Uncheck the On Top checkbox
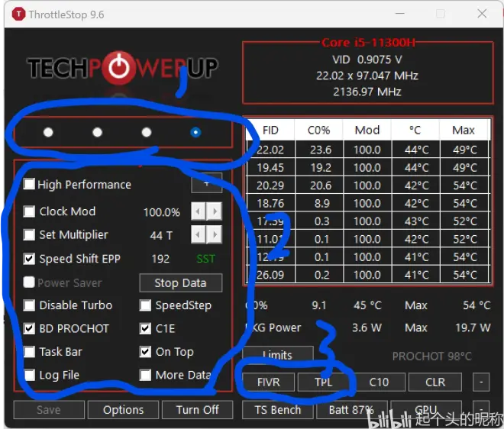Image resolution: width=504 pixels, height=429 pixels. tap(145, 352)
